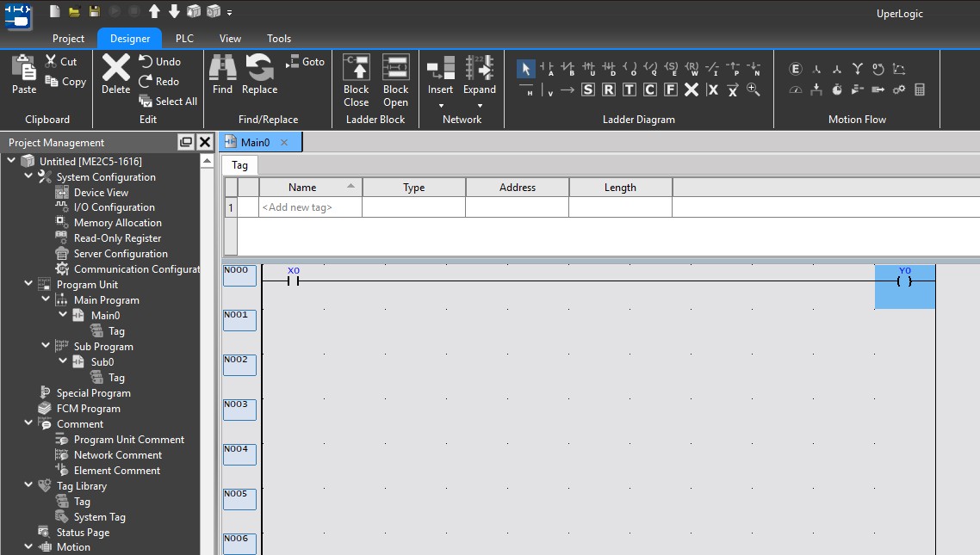Click the Block Close button
The width and height of the screenshot is (980, 555).
pyautogui.click(x=357, y=81)
